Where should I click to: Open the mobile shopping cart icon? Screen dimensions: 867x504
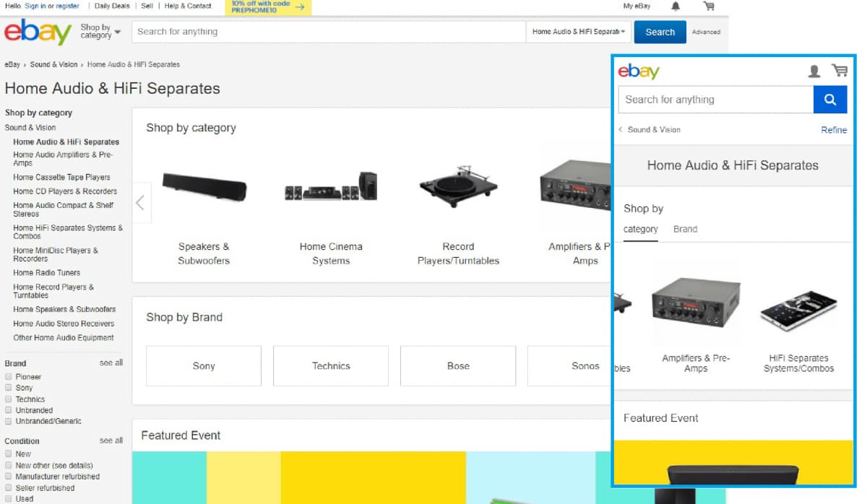pyautogui.click(x=839, y=71)
